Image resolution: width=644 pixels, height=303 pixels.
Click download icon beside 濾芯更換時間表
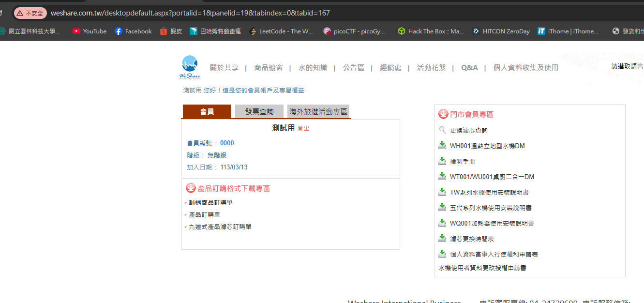(442, 238)
